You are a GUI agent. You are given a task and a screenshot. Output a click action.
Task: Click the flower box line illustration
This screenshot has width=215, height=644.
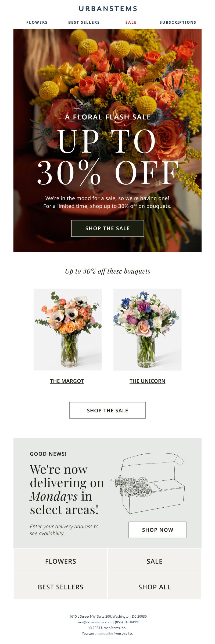(148, 483)
